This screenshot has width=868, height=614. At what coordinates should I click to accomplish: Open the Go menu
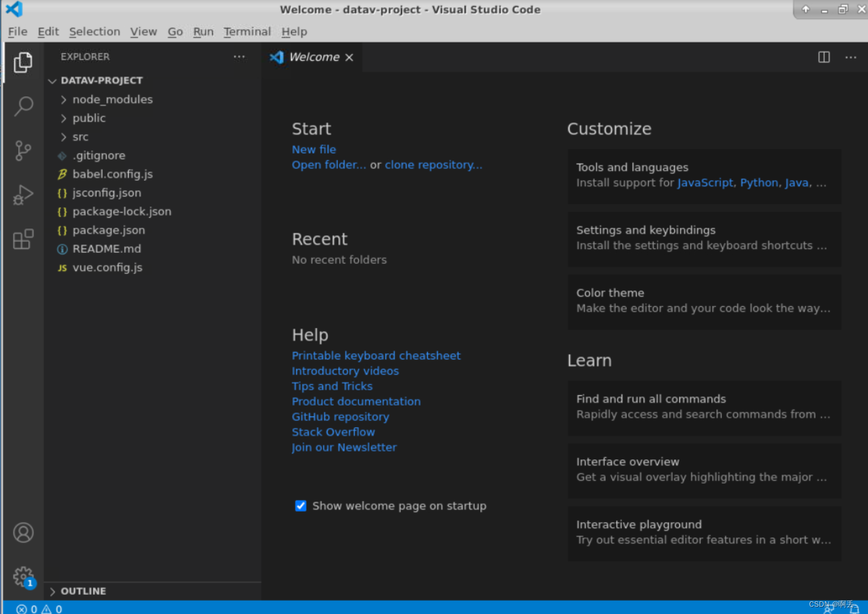point(175,32)
